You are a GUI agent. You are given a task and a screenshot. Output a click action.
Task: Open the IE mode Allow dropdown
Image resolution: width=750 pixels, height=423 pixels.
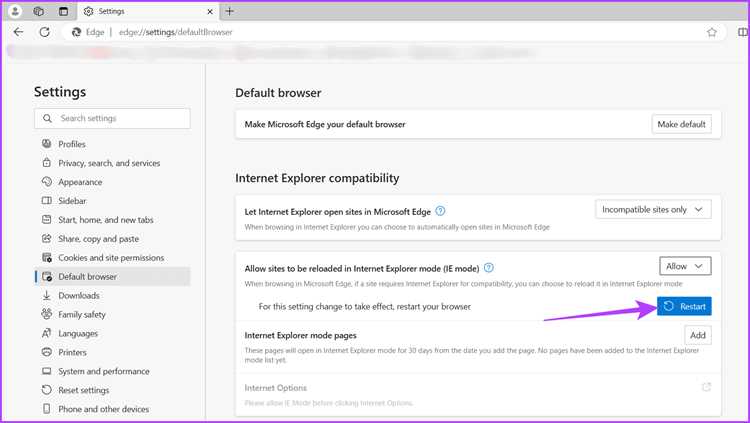coord(685,266)
